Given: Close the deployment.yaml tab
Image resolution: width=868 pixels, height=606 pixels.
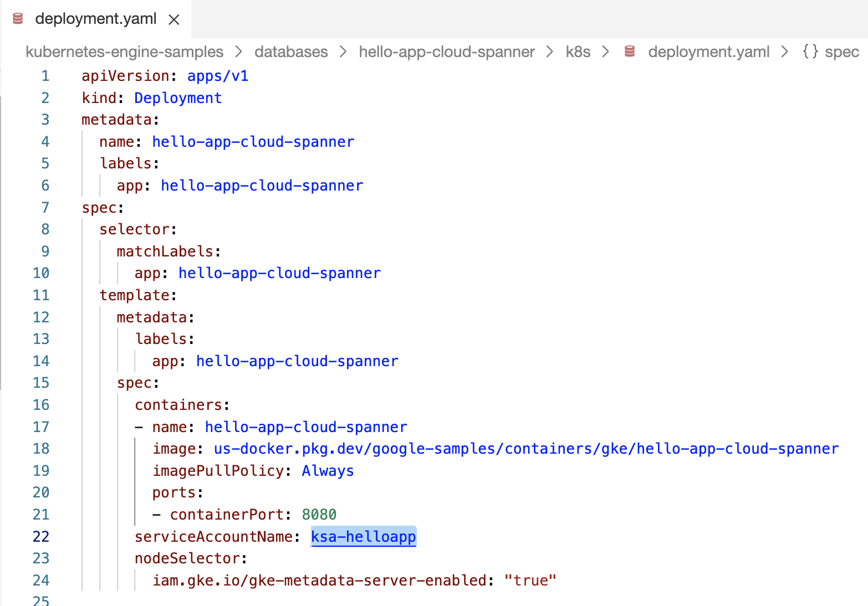Looking at the screenshot, I should 173,19.
